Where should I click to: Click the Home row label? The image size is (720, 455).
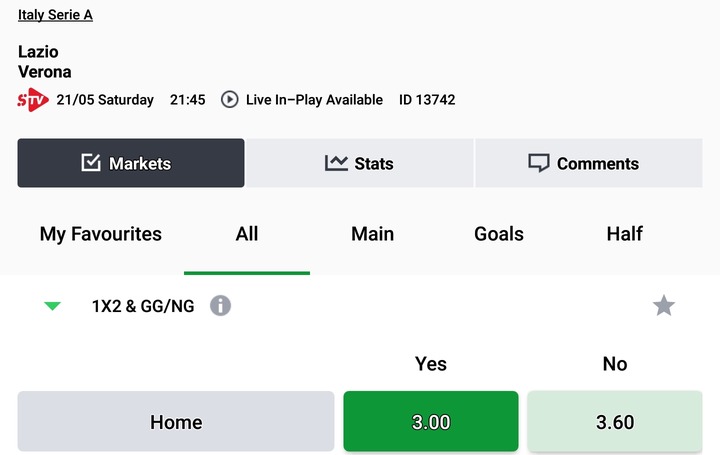coord(176,421)
